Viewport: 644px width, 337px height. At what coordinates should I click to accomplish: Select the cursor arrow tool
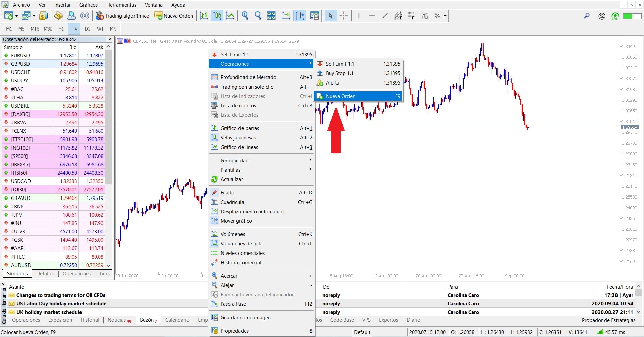pos(330,16)
